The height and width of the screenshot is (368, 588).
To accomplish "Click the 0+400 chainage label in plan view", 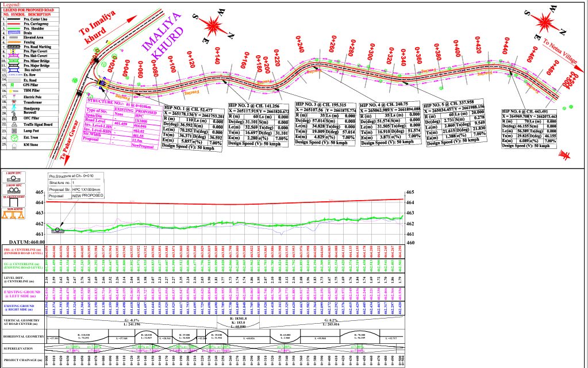I will [x=457, y=49].
